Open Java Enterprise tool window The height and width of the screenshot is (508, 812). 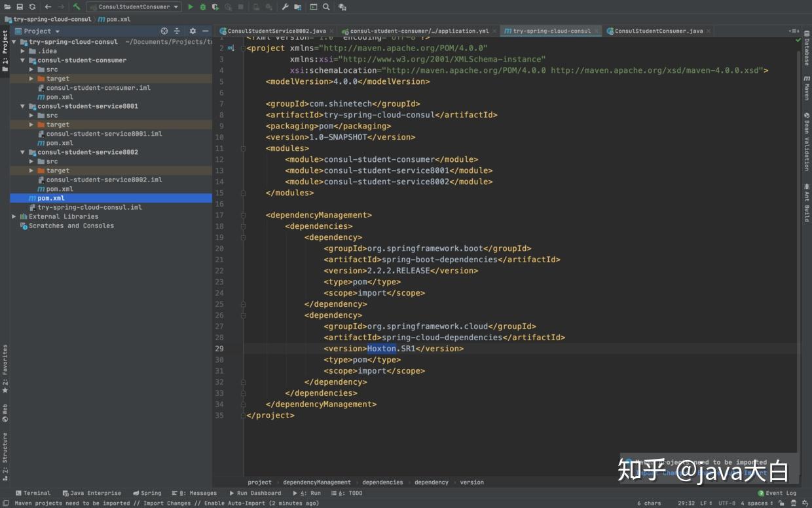tap(92, 493)
